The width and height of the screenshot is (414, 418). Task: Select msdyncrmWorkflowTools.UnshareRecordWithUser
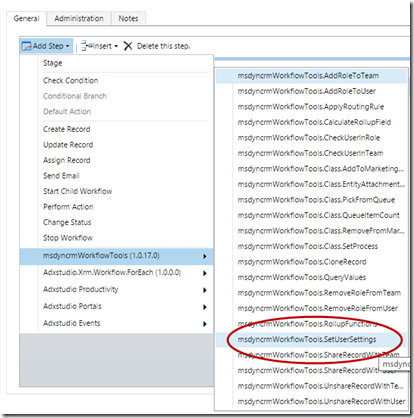click(x=321, y=402)
